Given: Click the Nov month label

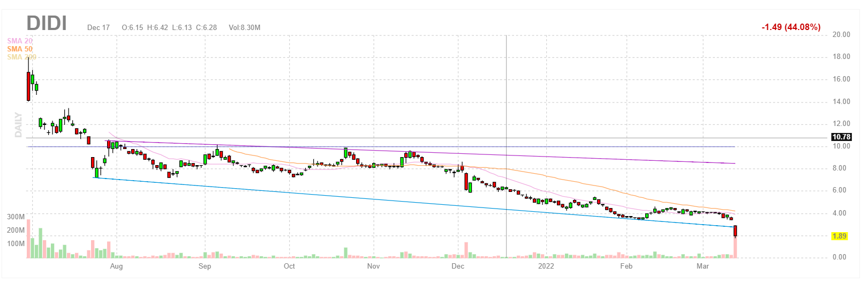Looking at the screenshot, I should coord(373,266).
